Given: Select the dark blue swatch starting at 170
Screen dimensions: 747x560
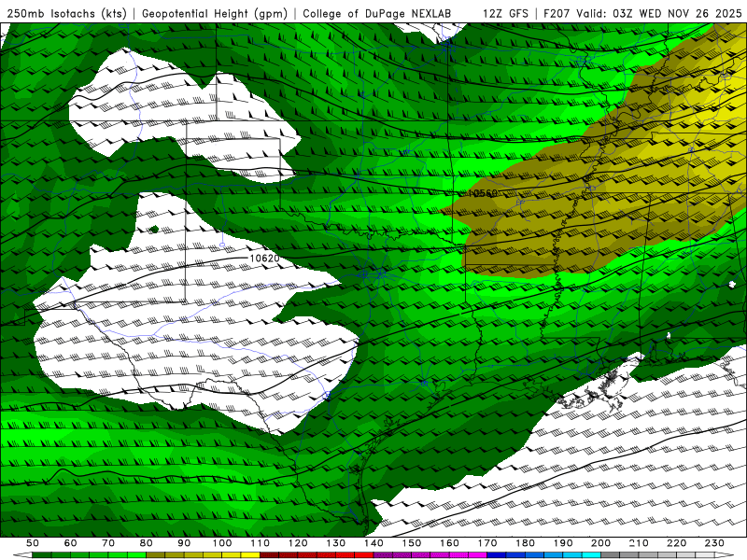Looking at the screenshot, I should [x=497, y=555].
